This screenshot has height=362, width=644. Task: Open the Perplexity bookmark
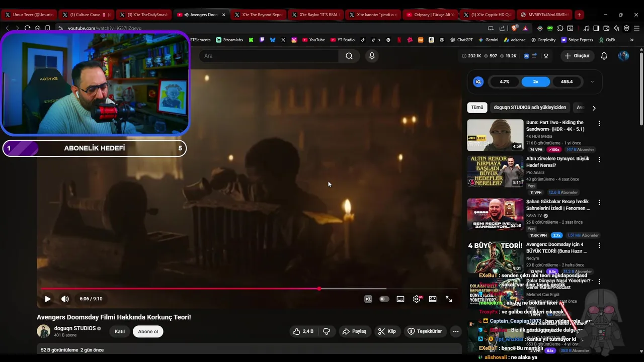[x=543, y=40]
